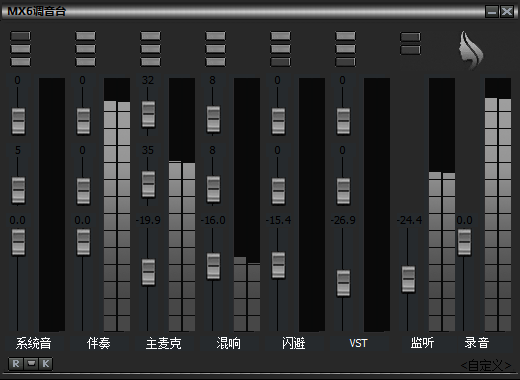
Task: Select the 主麦克 channel label
Action: pyautogui.click(x=163, y=343)
